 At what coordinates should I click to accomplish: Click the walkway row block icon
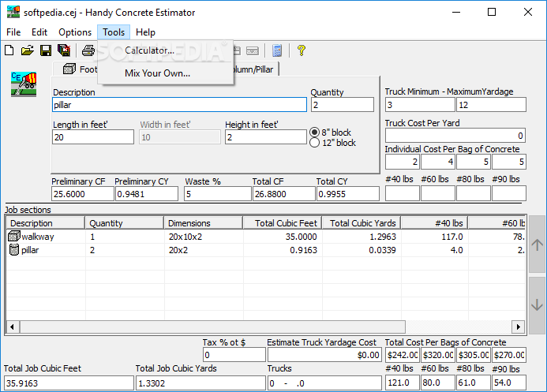[13, 237]
